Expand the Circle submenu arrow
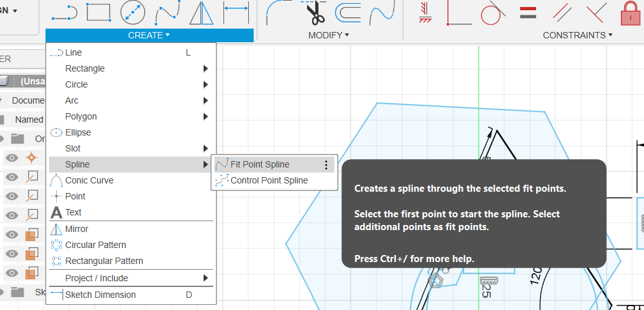 206,85
